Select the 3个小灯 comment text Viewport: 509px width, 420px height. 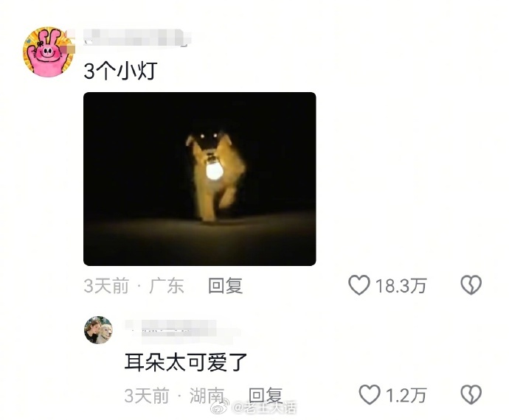point(120,71)
